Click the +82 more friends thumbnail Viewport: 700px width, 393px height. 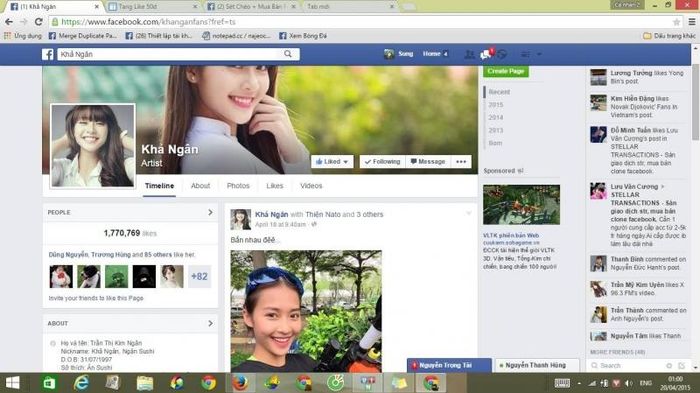[199, 276]
